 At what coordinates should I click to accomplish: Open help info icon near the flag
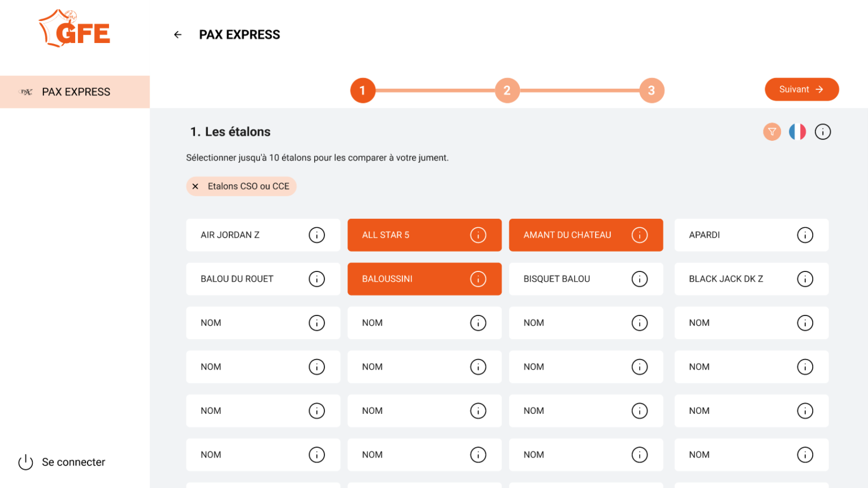[822, 132]
